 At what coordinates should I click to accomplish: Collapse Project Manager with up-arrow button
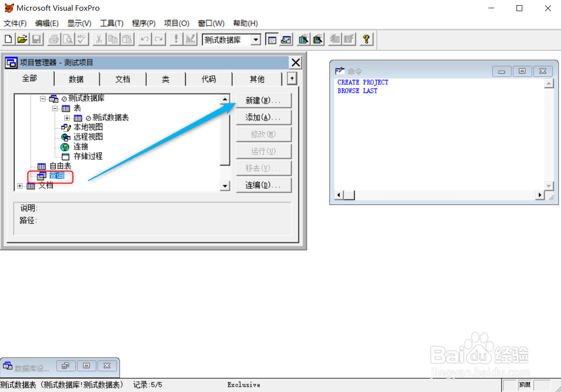click(292, 78)
